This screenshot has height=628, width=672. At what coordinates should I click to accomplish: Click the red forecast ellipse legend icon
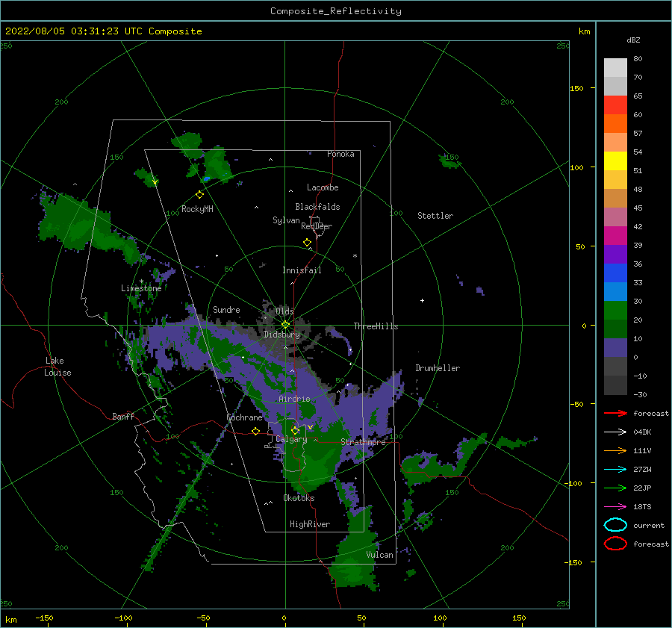615,544
